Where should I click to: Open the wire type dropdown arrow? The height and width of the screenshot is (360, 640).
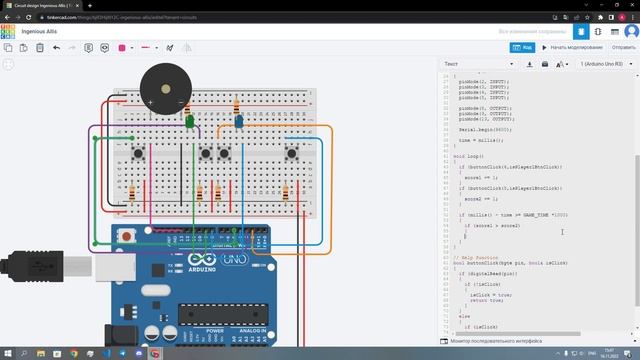(156, 48)
